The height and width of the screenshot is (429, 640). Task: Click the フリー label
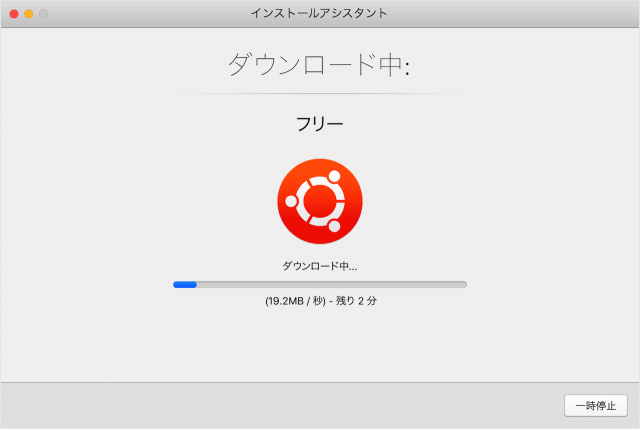coord(320,124)
